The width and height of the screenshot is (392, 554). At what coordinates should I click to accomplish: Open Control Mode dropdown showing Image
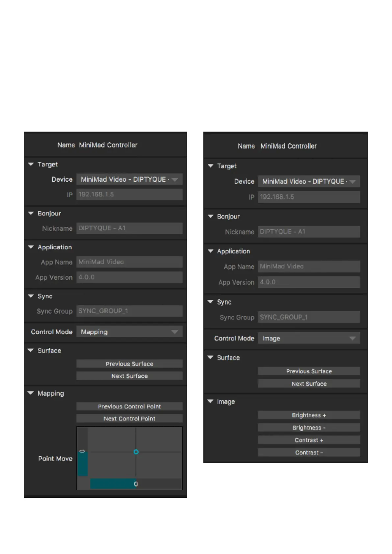[x=309, y=338]
